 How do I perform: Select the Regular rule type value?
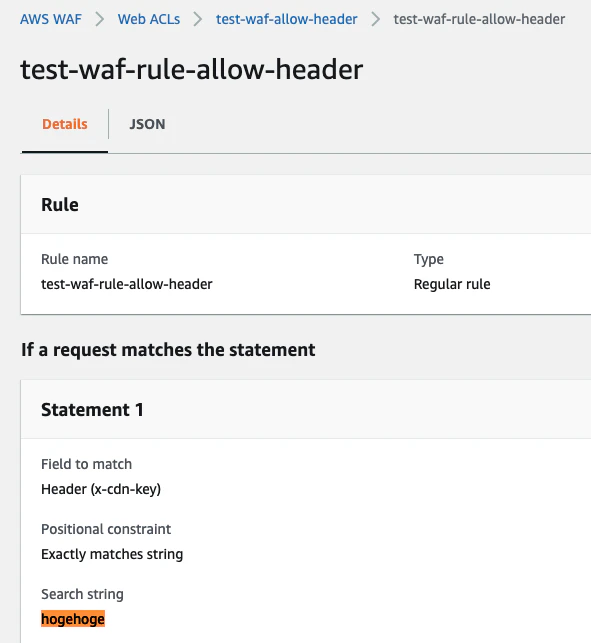pyautogui.click(x=452, y=284)
